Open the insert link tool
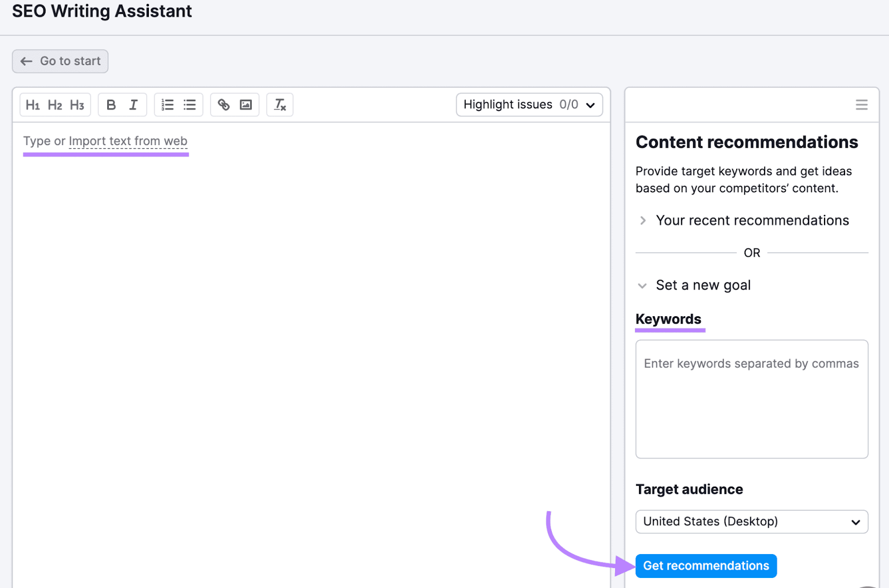The width and height of the screenshot is (889, 588). [224, 104]
